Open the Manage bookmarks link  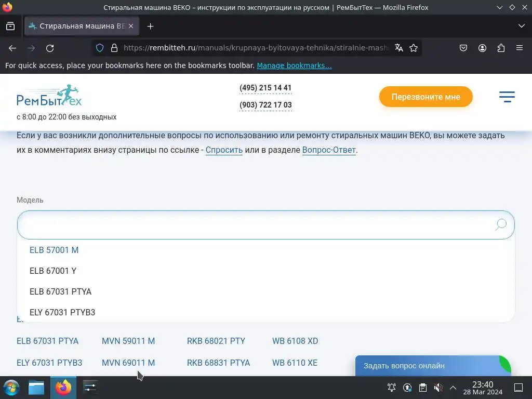pyautogui.click(x=294, y=65)
